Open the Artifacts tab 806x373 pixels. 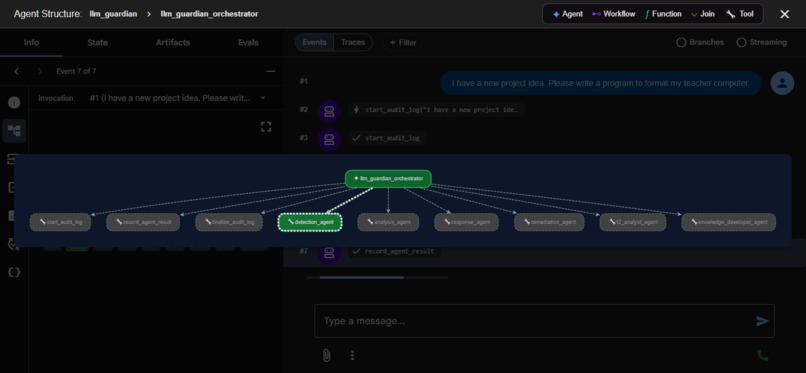(x=173, y=43)
